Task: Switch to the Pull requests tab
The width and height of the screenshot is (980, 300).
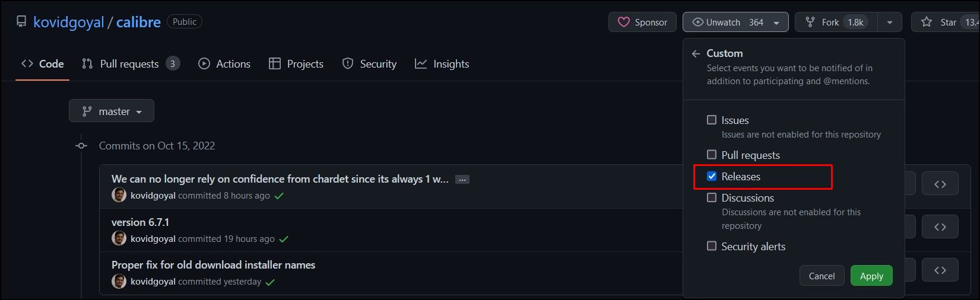Action: [x=131, y=63]
